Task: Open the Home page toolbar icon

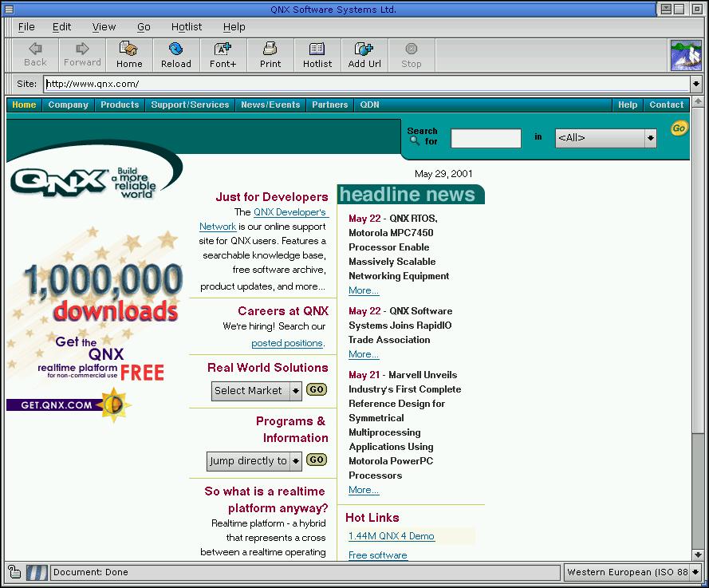Action: click(x=129, y=55)
